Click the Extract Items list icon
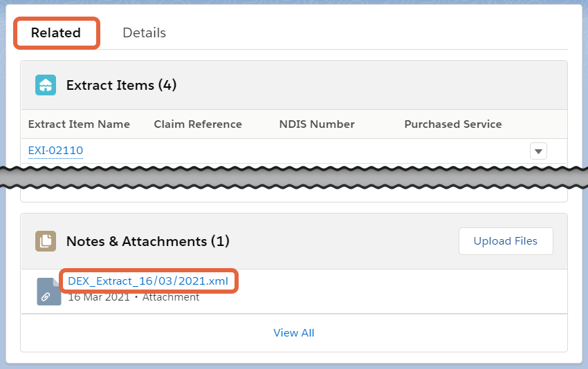The width and height of the screenshot is (588, 369). (x=46, y=85)
